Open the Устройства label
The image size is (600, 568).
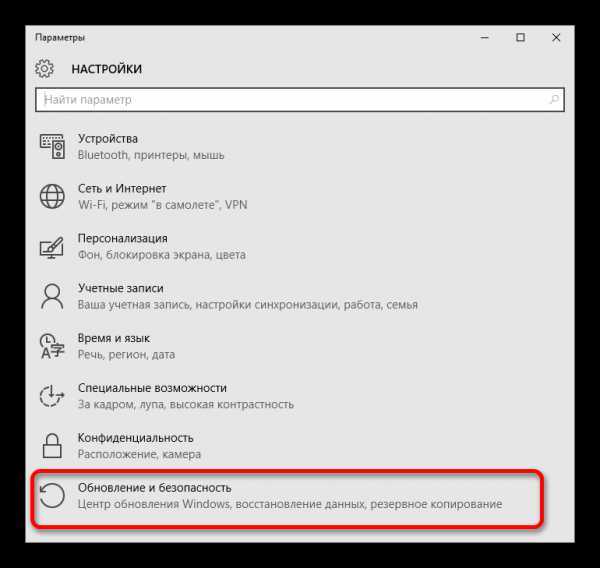(x=108, y=139)
